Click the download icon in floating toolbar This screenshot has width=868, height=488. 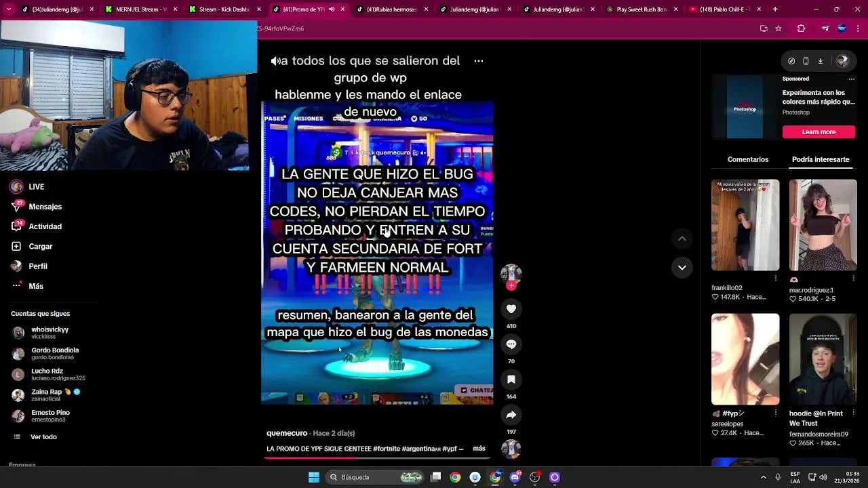click(820, 61)
